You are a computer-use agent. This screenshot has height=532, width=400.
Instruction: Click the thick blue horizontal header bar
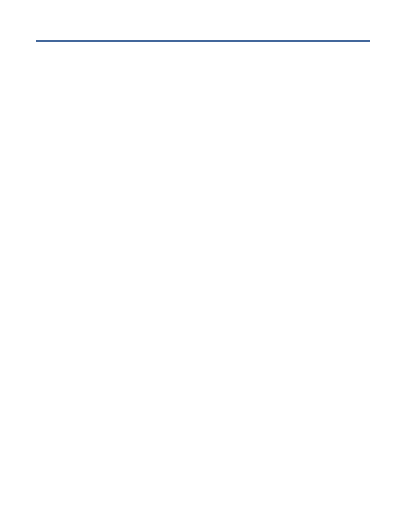pyautogui.click(x=203, y=41)
